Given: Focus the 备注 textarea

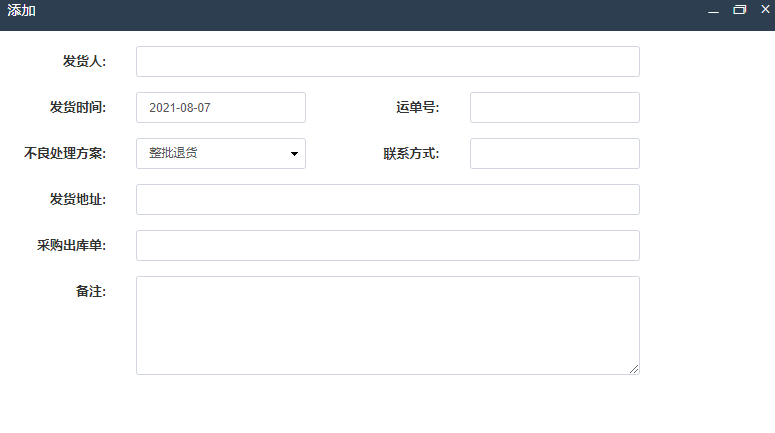Looking at the screenshot, I should pos(388,325).
